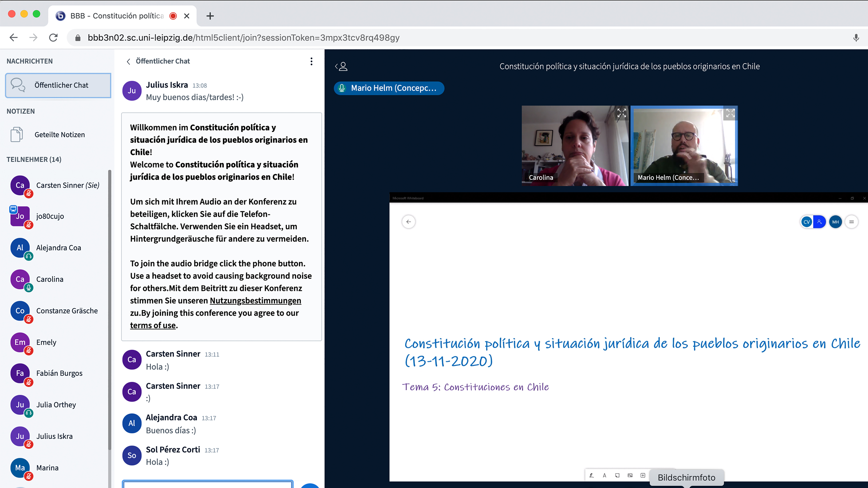Click Carolina in participant list
Viewport: 868px width, 488px height.
(50, 279)
